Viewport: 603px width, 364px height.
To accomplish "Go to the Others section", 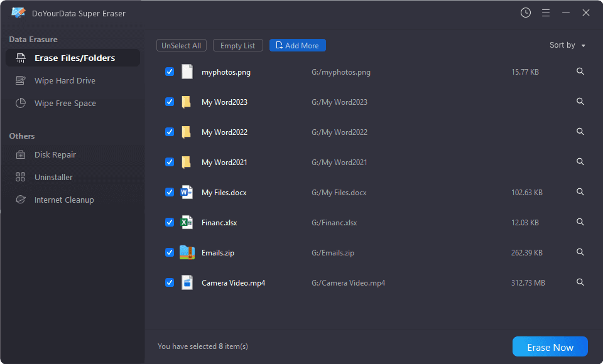I will pyautogui.click(x=21, y=136).
